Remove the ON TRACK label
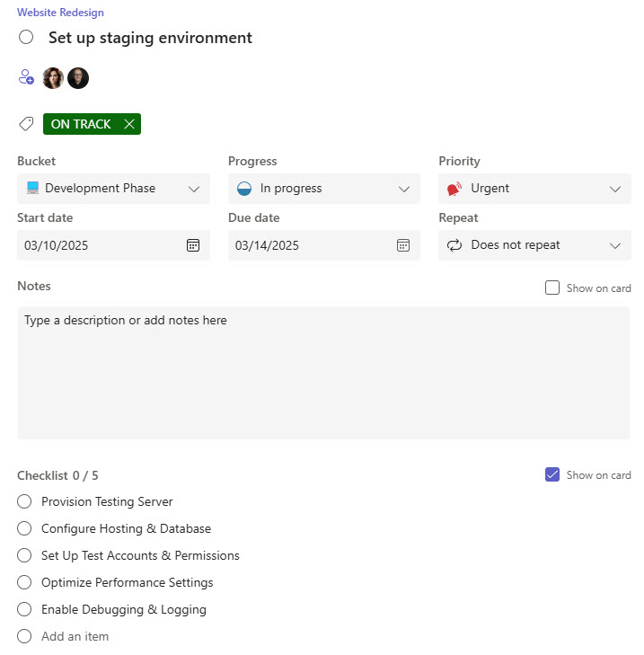 coord(129,124)
